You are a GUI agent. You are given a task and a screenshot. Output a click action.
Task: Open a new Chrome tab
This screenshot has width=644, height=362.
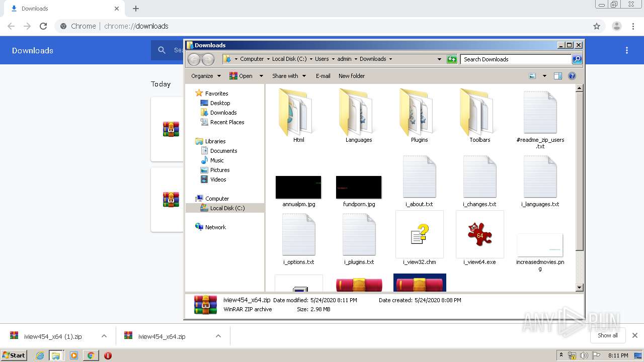[x=136, y=9]
